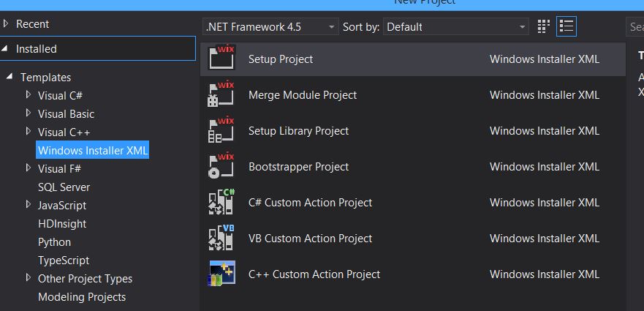
Task: Expand the Visual C# templates node
Action: [29, 95]
